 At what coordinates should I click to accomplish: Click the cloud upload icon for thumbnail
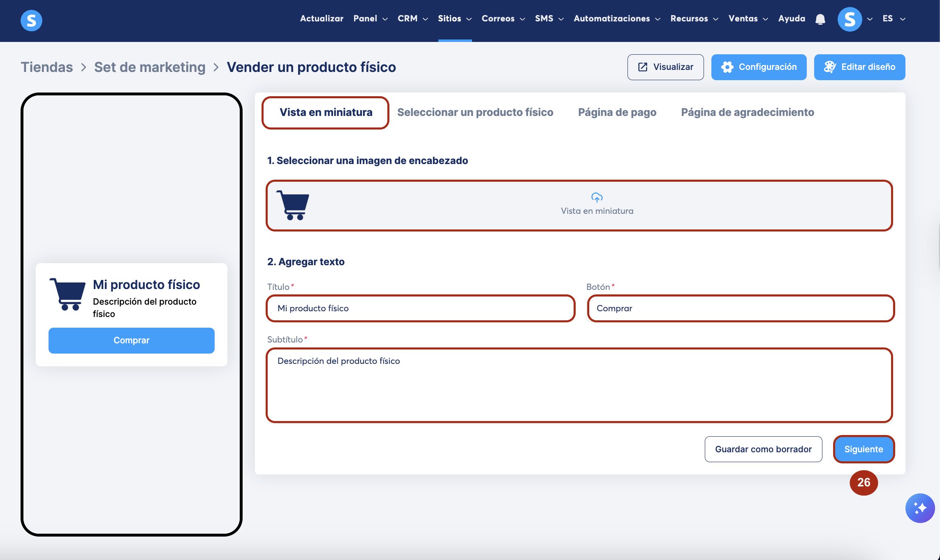(597, 198)
